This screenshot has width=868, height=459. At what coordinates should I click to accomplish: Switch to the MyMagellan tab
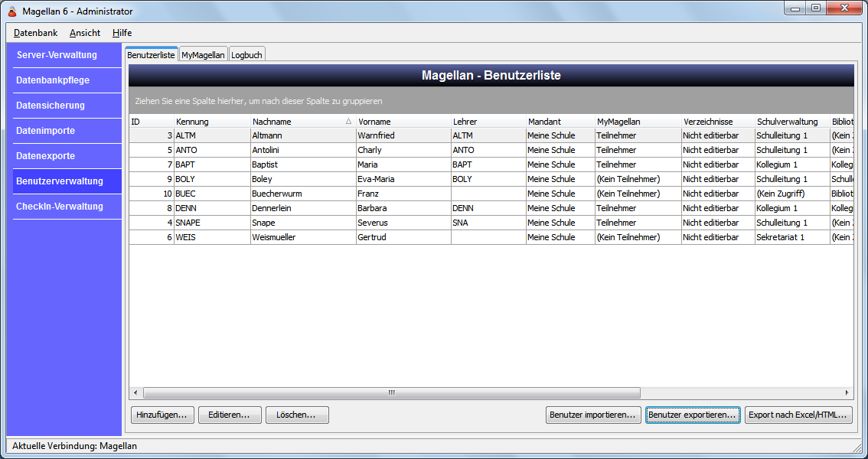coord(203,55)
